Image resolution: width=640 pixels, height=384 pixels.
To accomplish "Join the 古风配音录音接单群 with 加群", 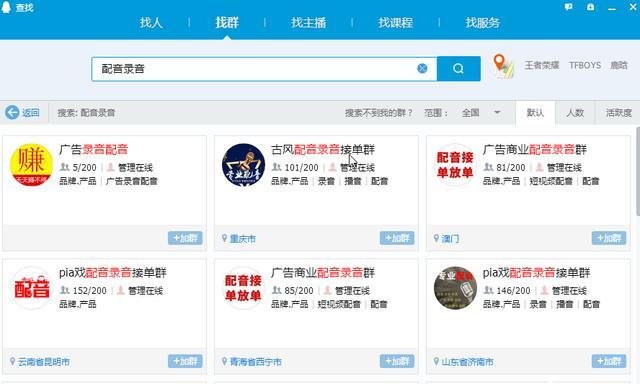I will pos(397,238).
